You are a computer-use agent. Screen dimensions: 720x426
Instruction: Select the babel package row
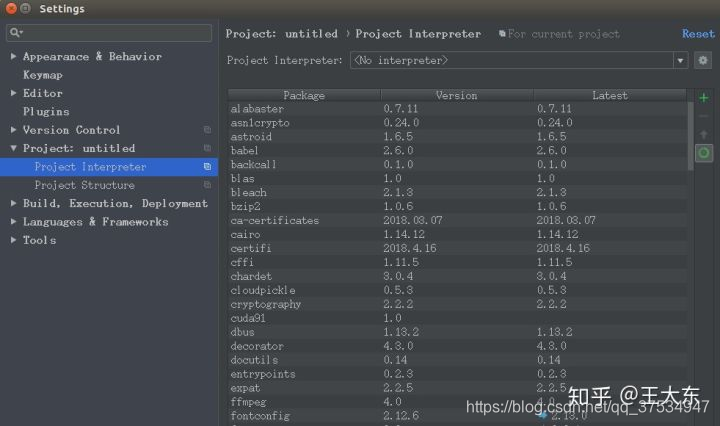[x=457, y=151]
